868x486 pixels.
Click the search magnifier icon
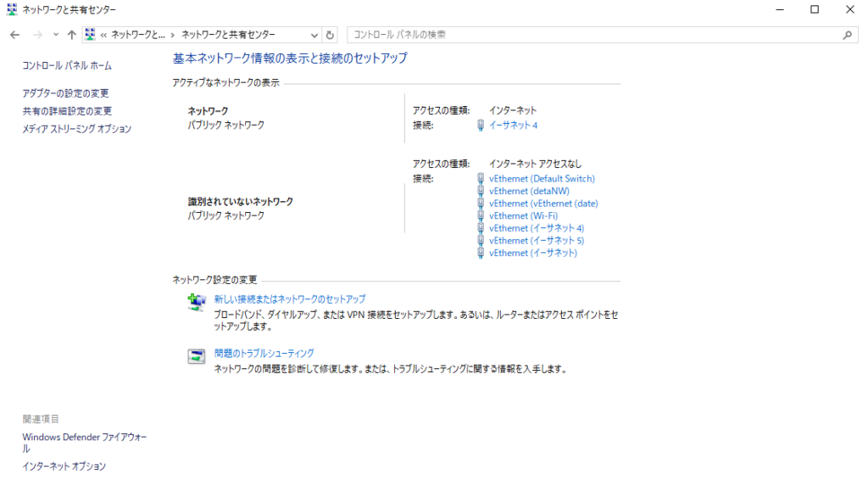[846, 35]
